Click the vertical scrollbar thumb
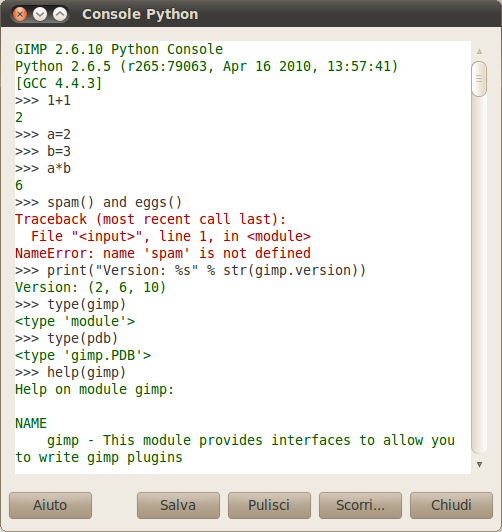The height and width of the screenshot is (532, 502). tap(479, 79)
